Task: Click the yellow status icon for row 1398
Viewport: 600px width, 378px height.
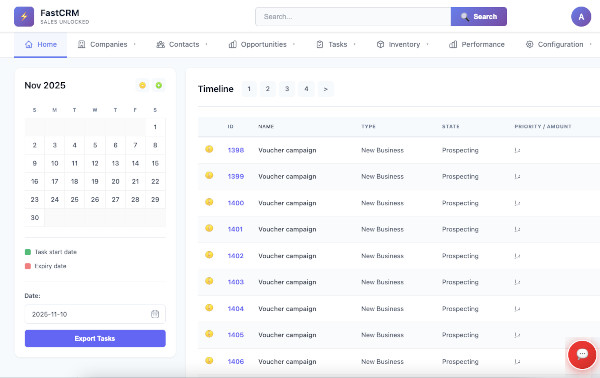Action: pyautogui.click(x=209, y=149)
